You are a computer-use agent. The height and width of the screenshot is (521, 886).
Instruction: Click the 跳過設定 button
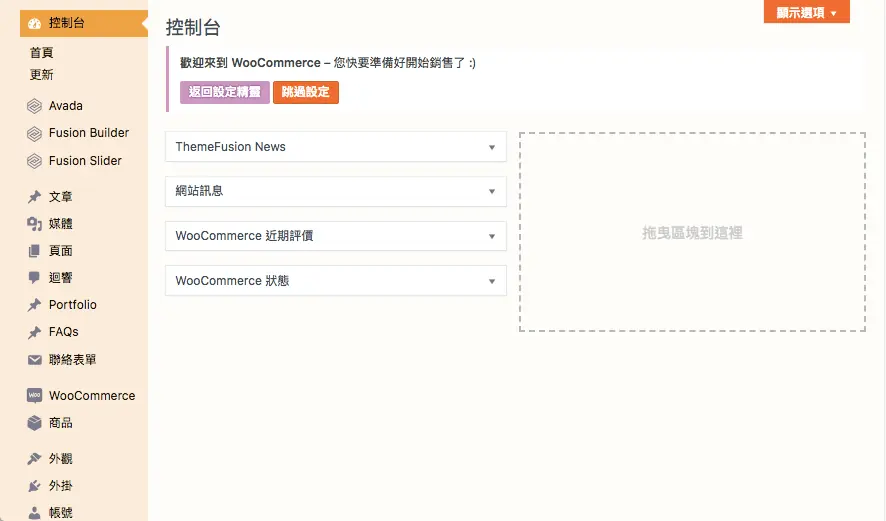tap(306, 92)
